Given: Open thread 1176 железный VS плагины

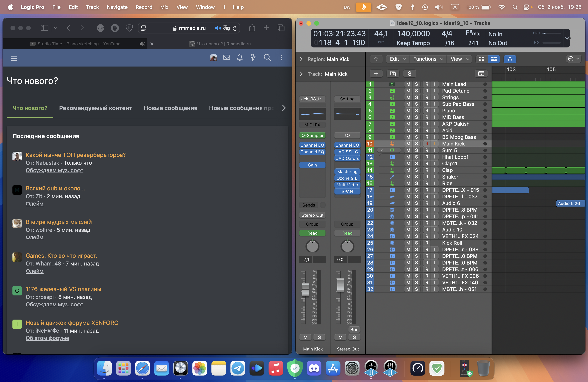Looking at the screenshot, I should tap(64, 289).
